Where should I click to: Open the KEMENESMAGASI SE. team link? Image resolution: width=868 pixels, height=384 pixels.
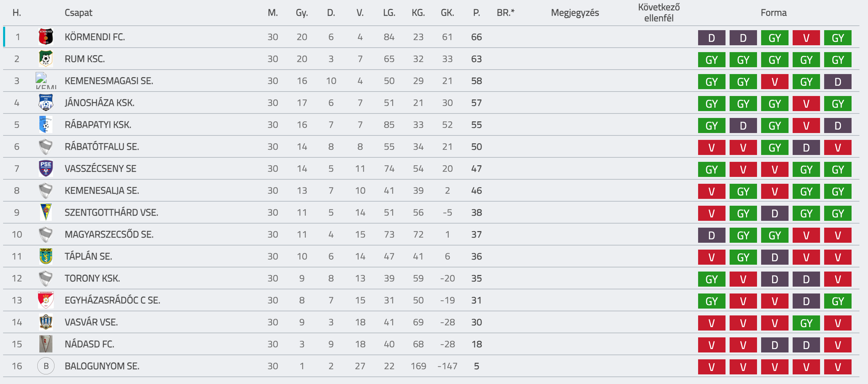click(109, 81)
